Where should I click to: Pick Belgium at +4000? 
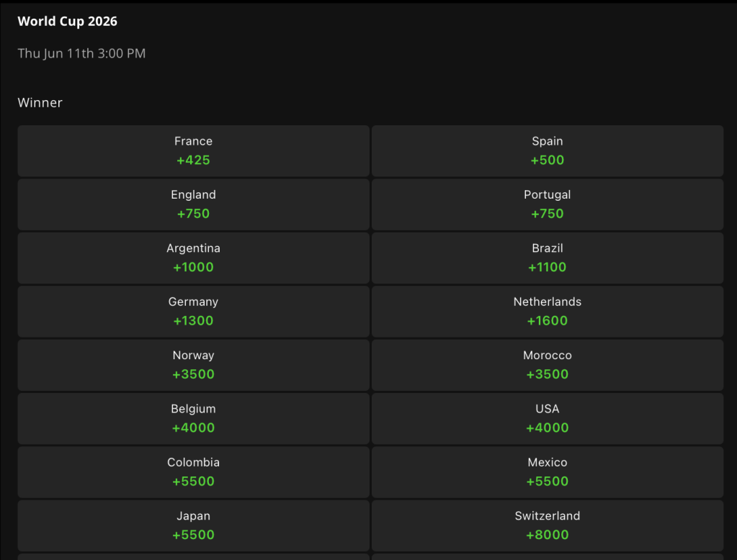click(193, 419)
